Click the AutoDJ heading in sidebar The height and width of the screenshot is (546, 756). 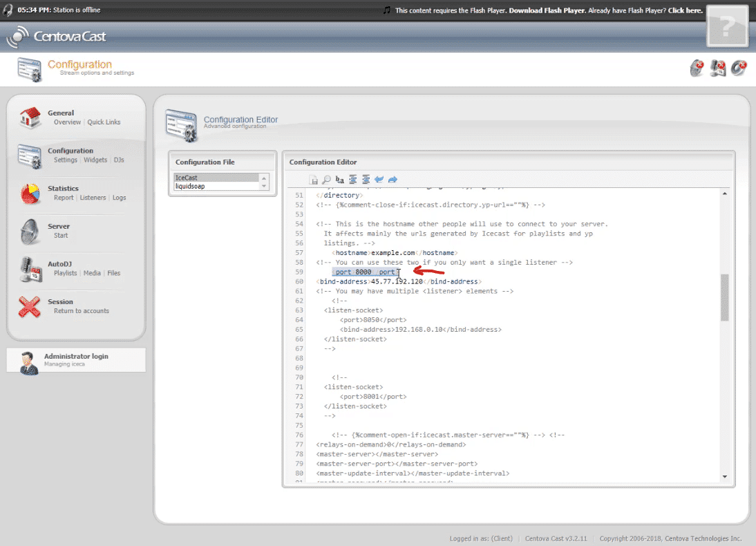click(x=60, y=264)
